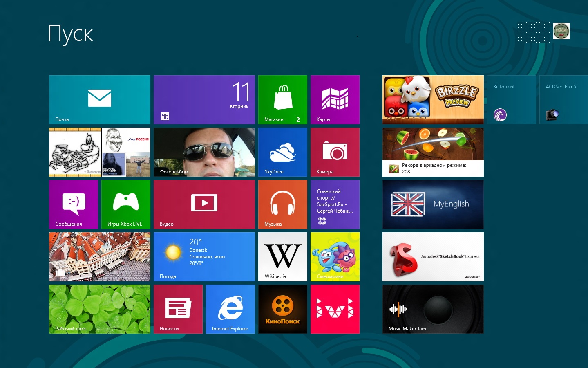Open the Музыка headphones tile
This screenshot has height=368, width=588.
click(282, 204)
